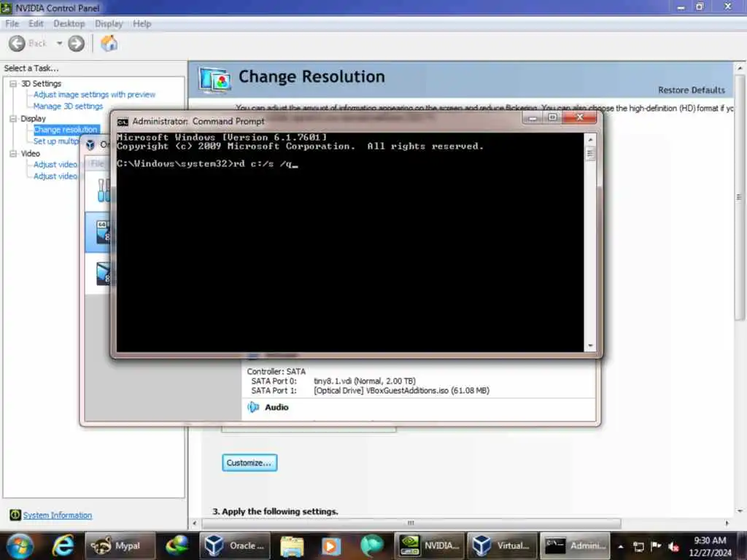Open the green globe taskbar icon
Image resolution: width=747 pixels, height=560 pixels.
coord(371,545)
